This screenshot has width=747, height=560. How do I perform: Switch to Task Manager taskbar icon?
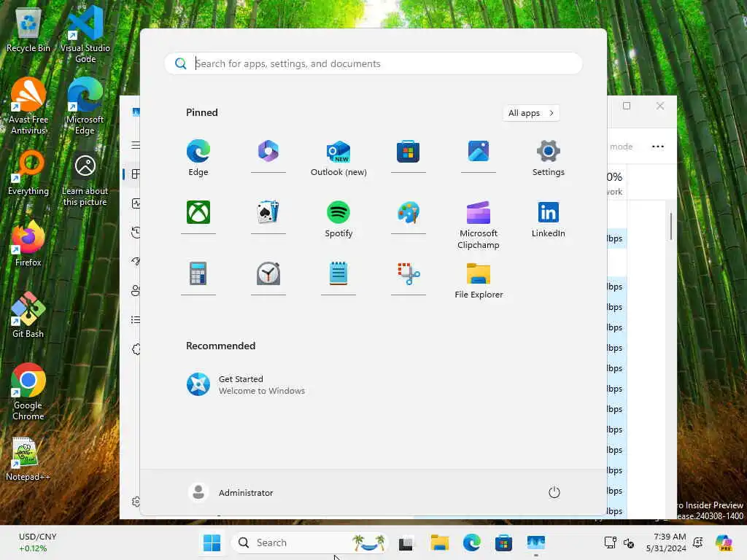tap(536, 542)
